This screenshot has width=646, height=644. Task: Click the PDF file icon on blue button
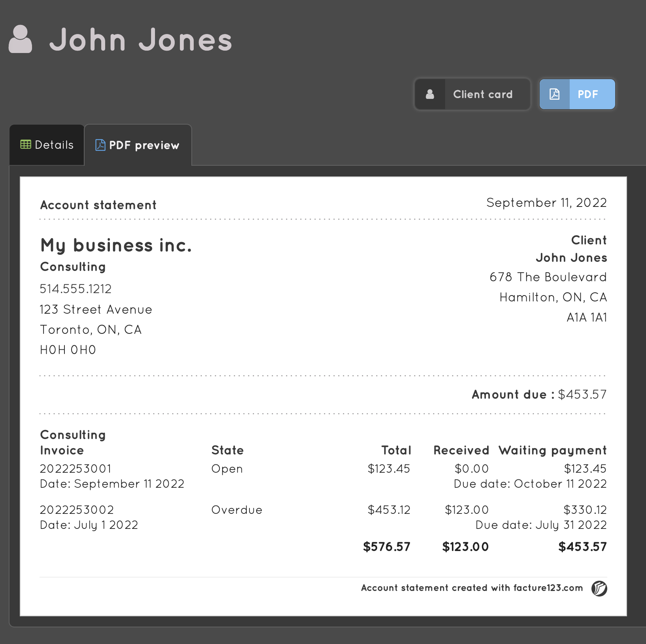[554, 94]
